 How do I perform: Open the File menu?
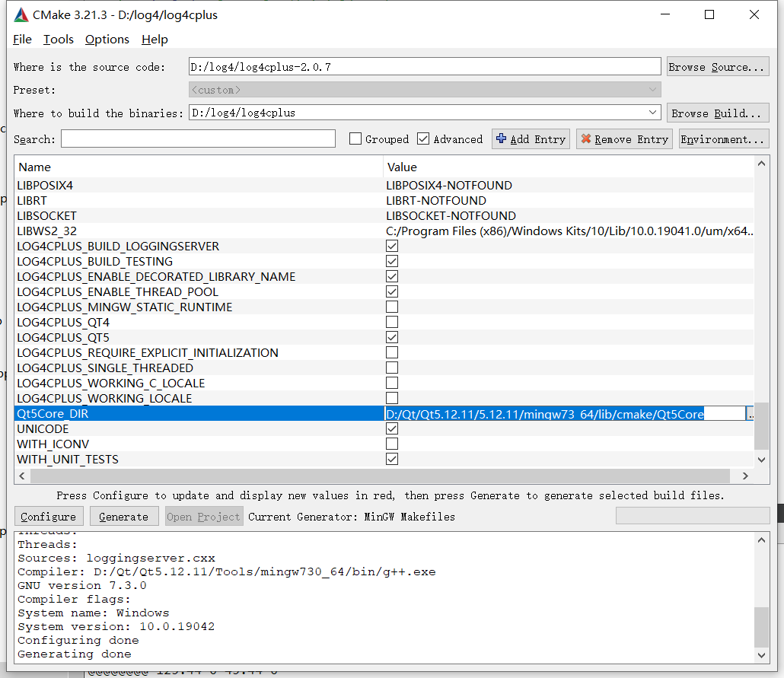pyautogui.click(x=21, y=39)
